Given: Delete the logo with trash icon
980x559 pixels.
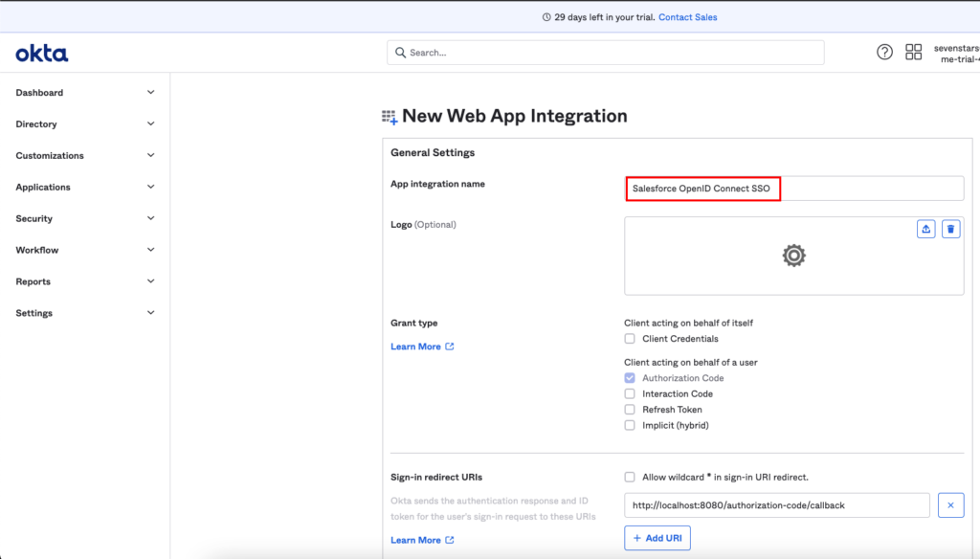Looking at the screenshot, I should click(x=950, y=229).
